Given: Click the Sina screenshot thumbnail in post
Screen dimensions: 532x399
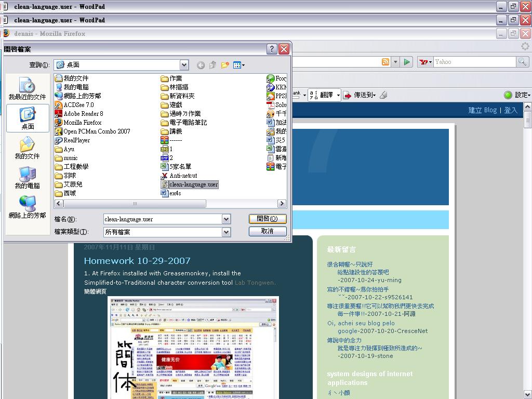Looking at the screenshot, I should [193, 348].
